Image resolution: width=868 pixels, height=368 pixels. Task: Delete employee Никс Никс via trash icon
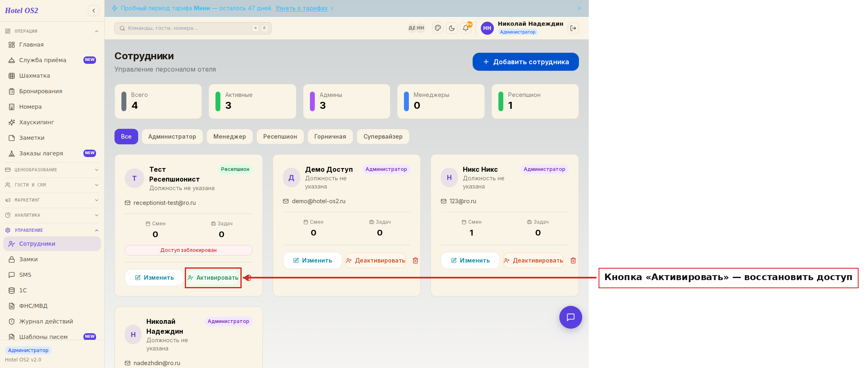[x=573, y=260]
